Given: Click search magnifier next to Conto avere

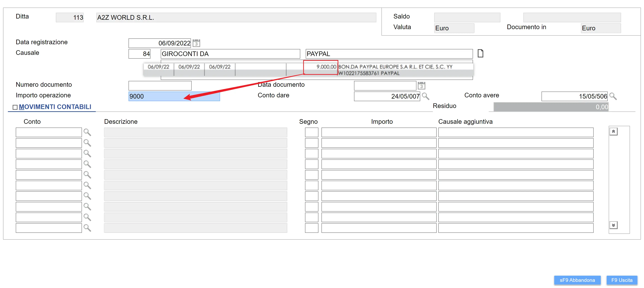Looking at the screenshot, I should pyautogui.click(x=613, y=96).
